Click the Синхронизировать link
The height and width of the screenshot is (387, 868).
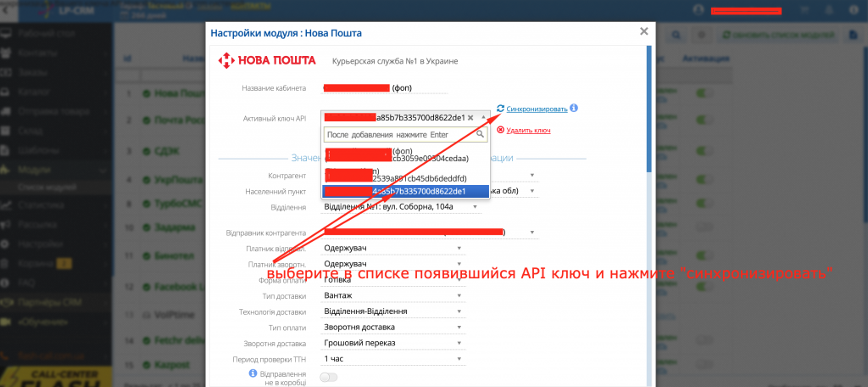[x=537, y=109]
